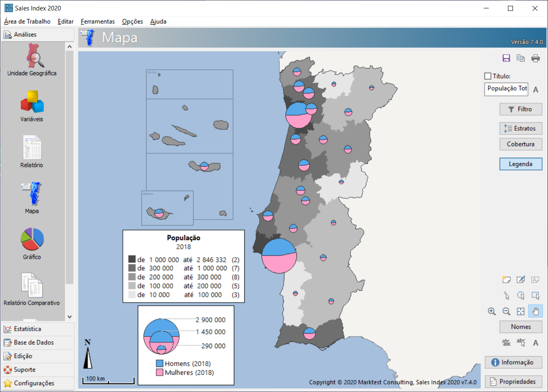Open the Ferramentas menu

click(98, 21)
